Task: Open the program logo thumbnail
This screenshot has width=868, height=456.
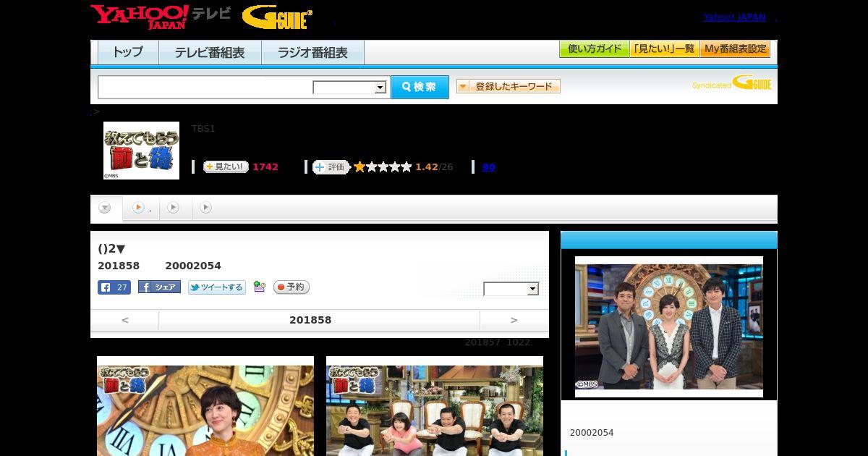Action: (x=141, y=151)
